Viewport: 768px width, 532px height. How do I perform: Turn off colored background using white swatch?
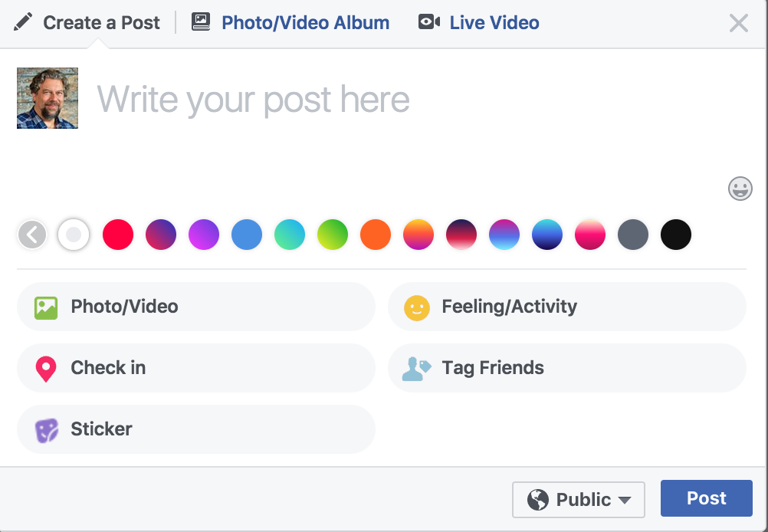[74, 235]
